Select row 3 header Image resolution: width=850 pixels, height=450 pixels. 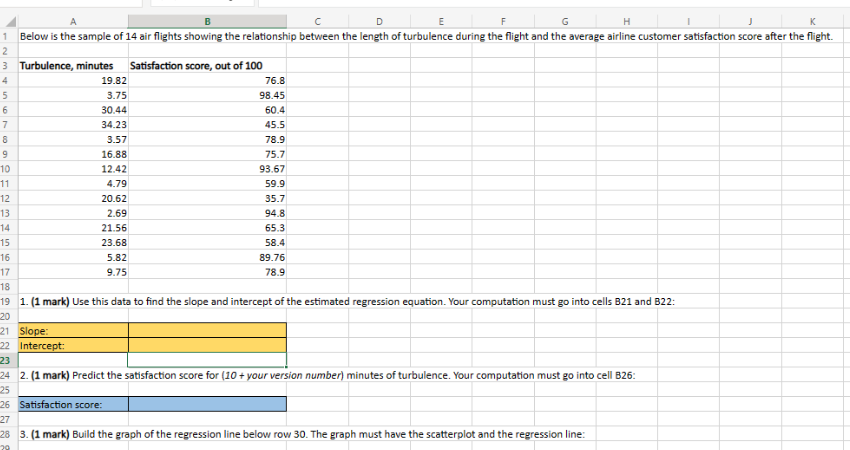[x=9, y=66]
